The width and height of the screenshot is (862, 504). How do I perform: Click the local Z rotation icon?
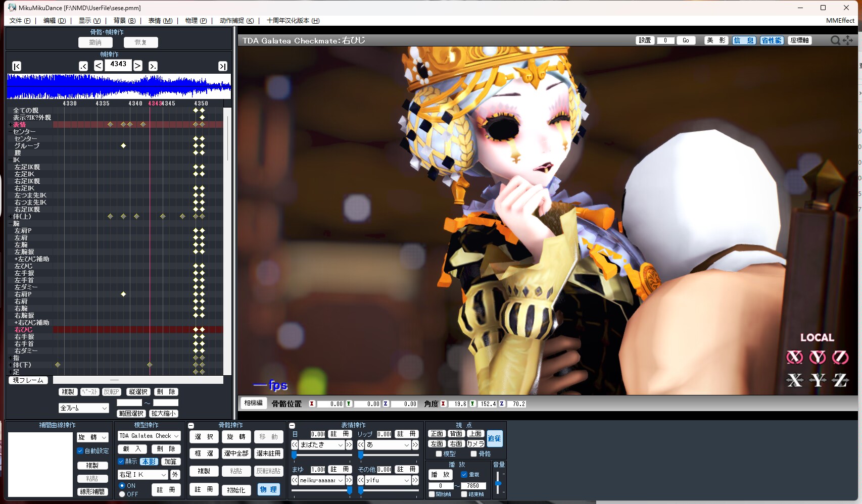point(840,358)
